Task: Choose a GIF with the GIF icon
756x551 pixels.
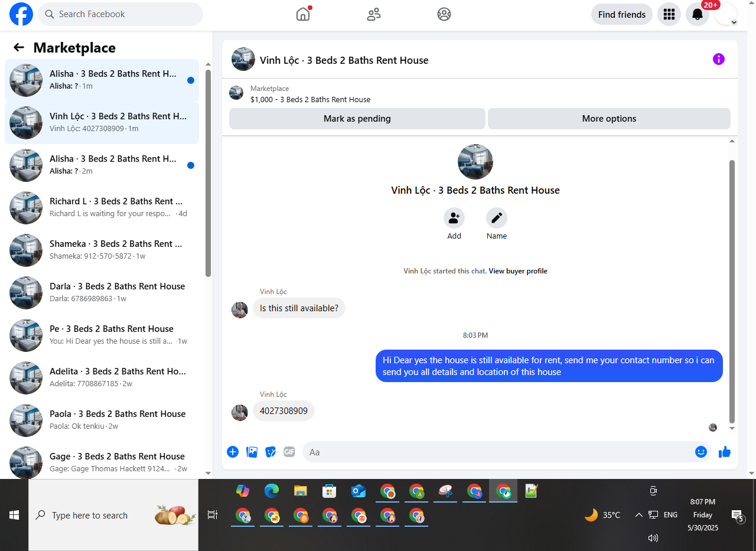Action: (289, 452)
